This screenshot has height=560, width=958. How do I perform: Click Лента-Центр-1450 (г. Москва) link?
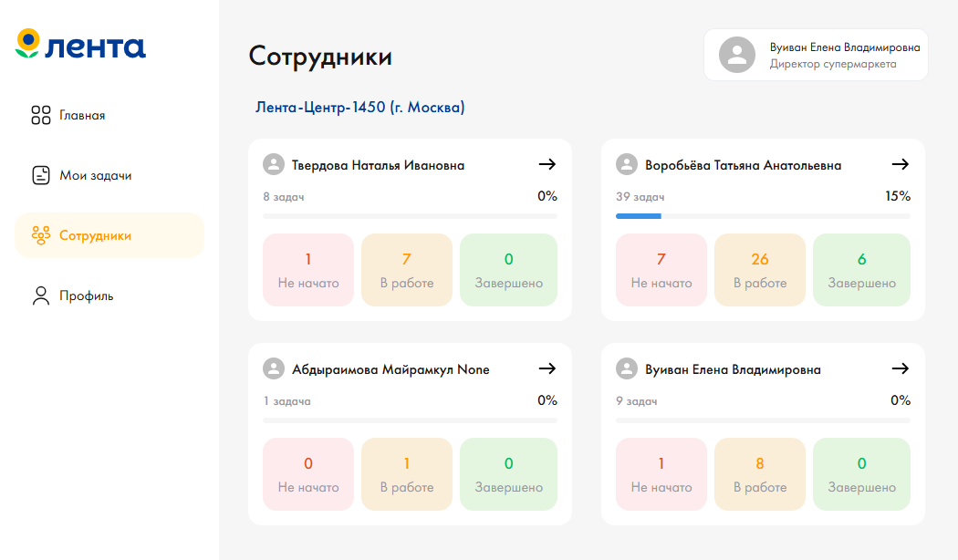[359, 108]
